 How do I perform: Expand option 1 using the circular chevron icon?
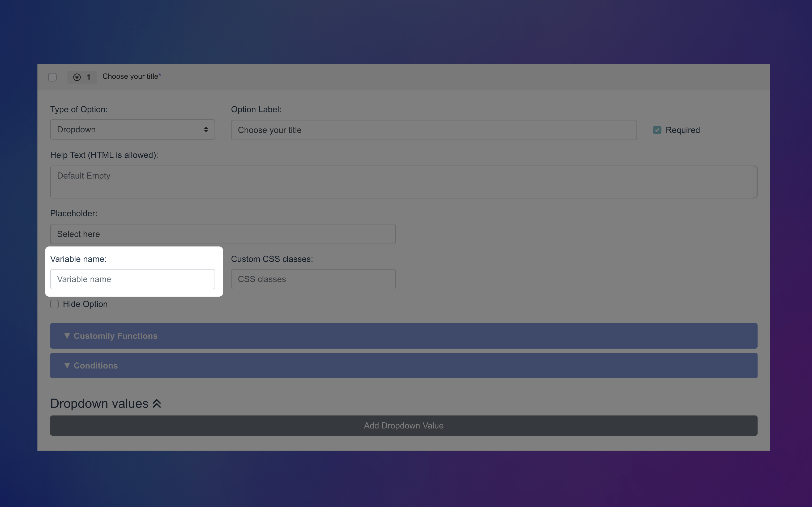[76, 77]
